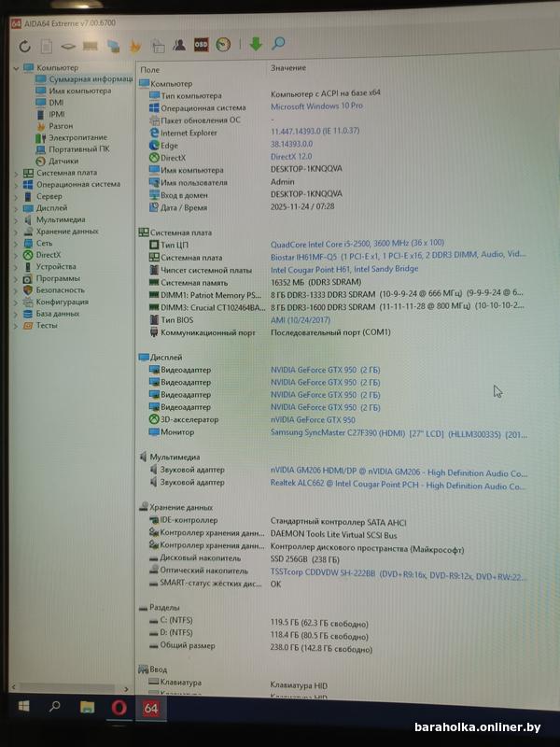Open QuadCore Intel Core i5-2500 link
The width and height of the screenshot is (560, 747).
pyautogui.click(x=357, y=244)
